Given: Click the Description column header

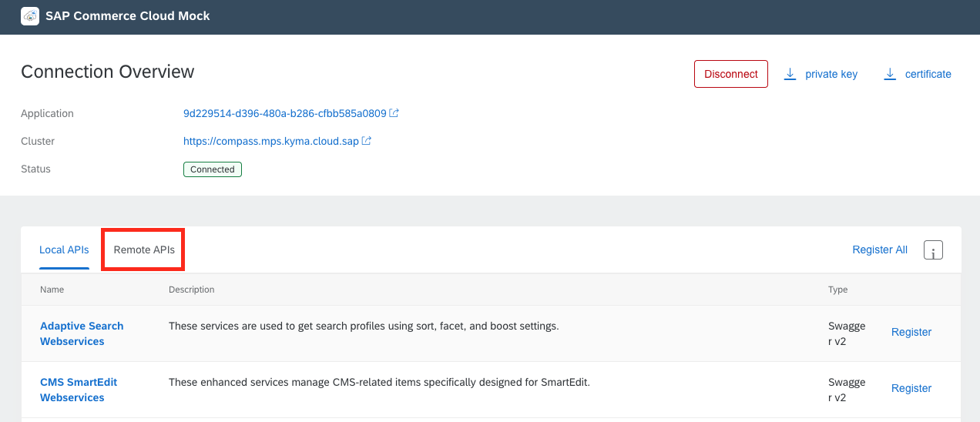Looking at the screenshot, I should coord(192,290).
